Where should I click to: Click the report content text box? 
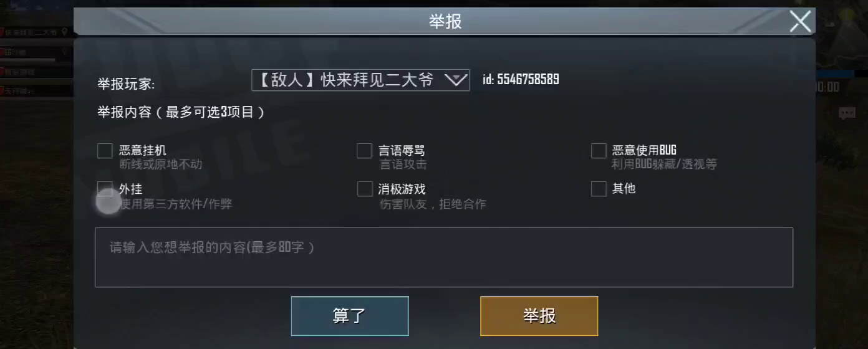click(x=443, y=257)
